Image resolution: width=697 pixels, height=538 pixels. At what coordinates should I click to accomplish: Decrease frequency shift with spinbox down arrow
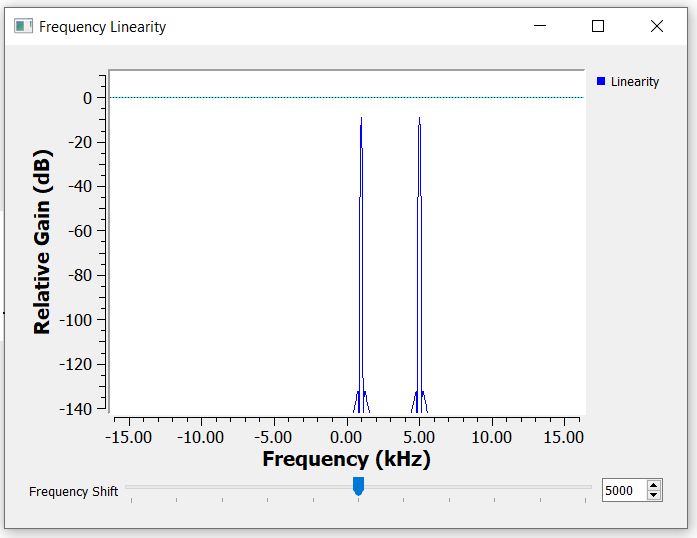654,495
